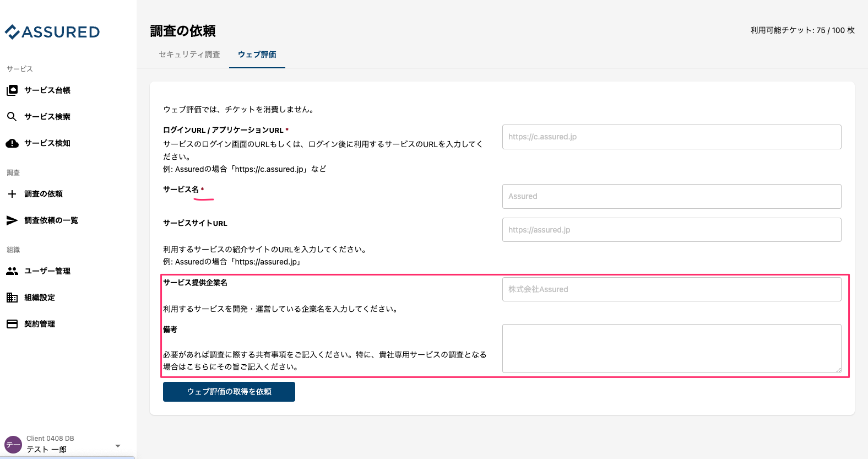Click ウェブ評価の取得を依頼 button
This screenshot has height=459, width=868.
pyautogui.click(x=229, y=392)
